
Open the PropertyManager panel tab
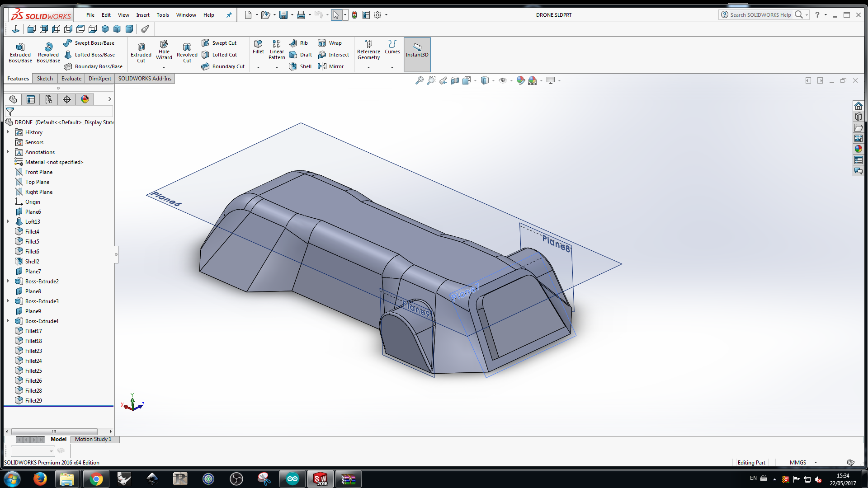pos(31,99)
